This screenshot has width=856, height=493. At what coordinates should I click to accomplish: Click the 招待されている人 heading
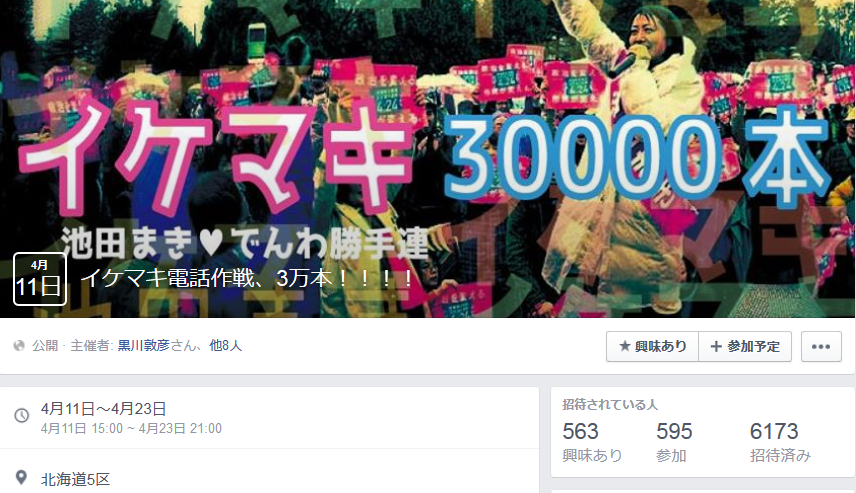click(610, 405)
